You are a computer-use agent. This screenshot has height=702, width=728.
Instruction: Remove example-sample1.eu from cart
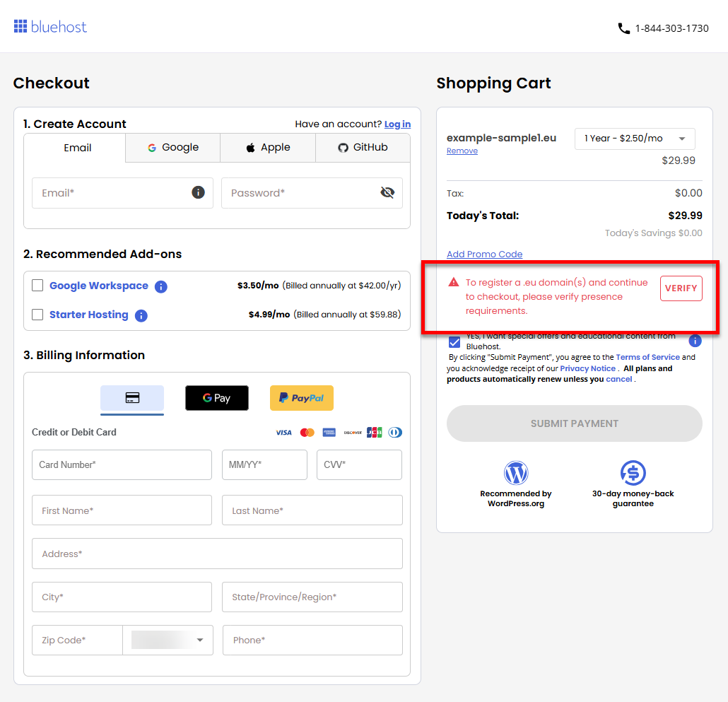(x=462, y=151)
